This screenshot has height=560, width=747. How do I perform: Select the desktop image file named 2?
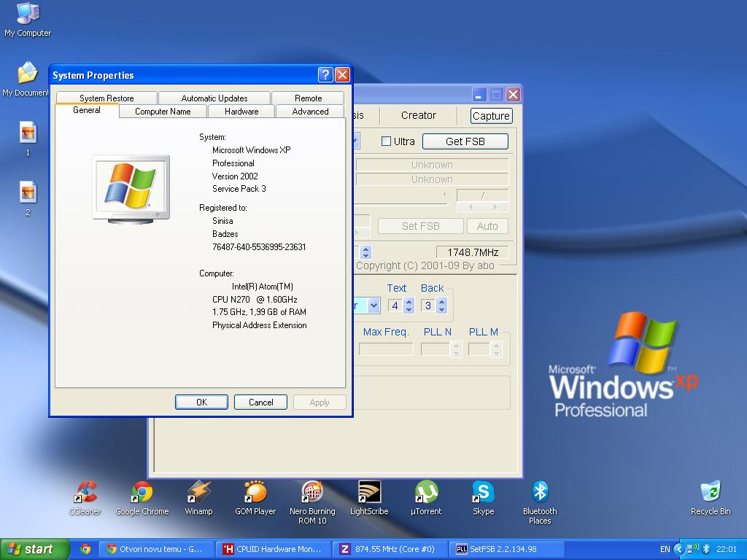point(28,198)
